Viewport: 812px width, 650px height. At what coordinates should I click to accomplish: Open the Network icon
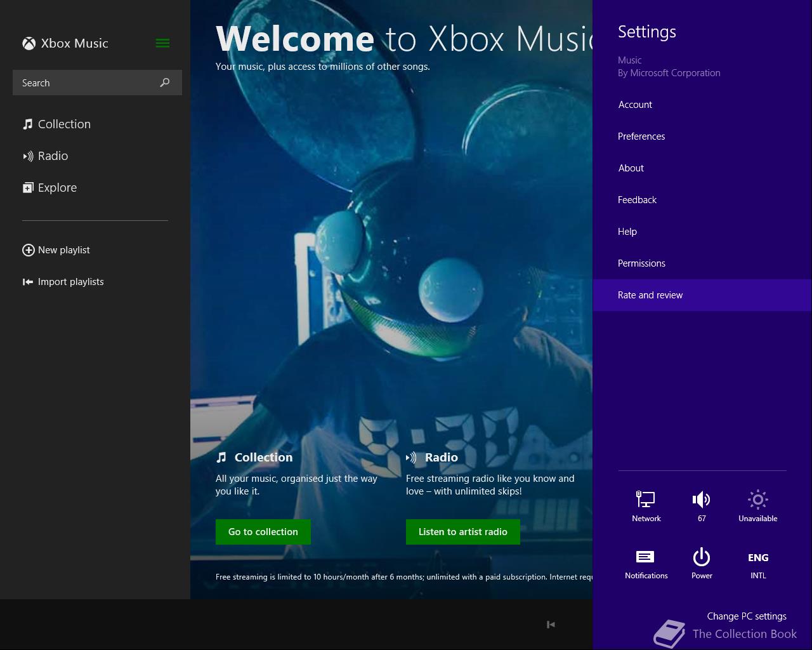646,506
